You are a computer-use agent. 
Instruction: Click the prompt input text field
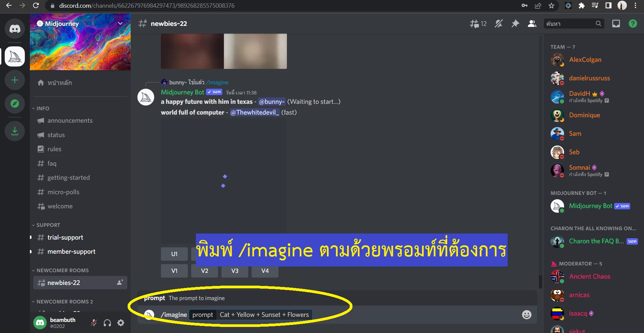click(264, 315)
